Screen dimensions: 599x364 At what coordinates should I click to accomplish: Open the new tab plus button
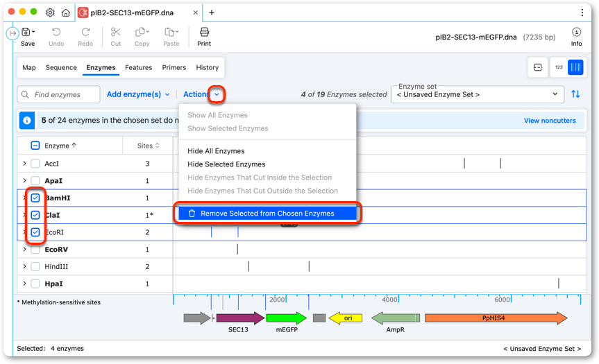tap(212, 12)
